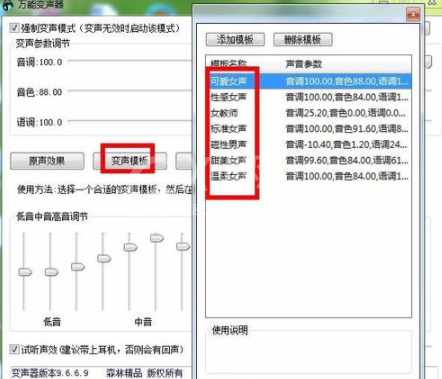Viewport: 442px width, 379px height.
Task: Click the 添加模板 button
Action: pos(235,40)
